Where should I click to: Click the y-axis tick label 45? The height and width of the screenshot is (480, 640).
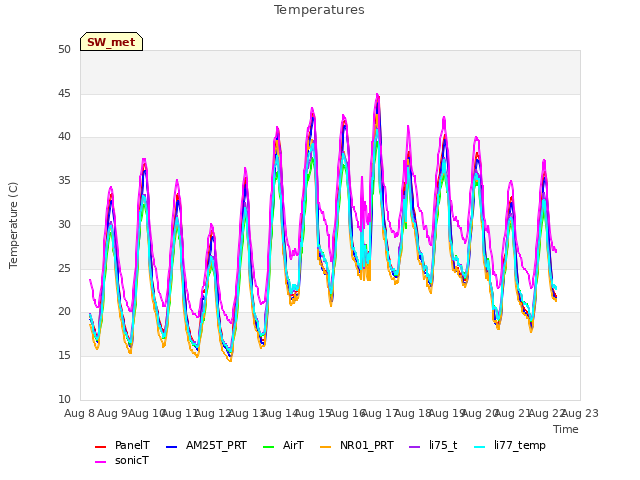(x=64, y=93)
